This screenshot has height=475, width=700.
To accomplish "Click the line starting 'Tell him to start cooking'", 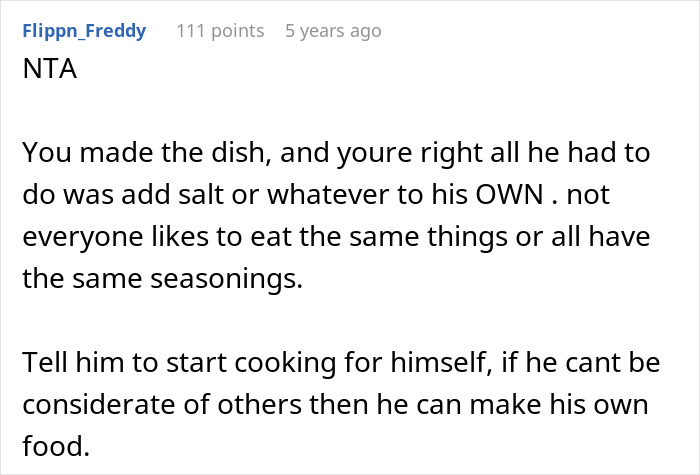I will (340, 360).
